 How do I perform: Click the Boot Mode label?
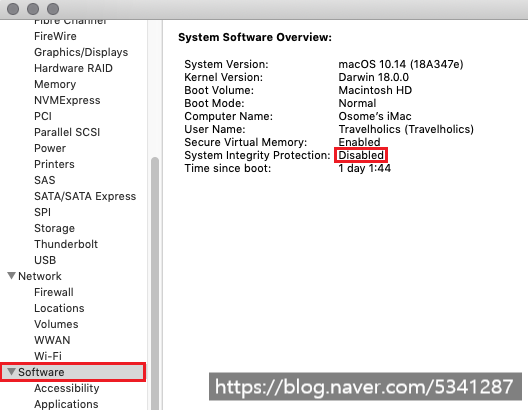(214, 103)
